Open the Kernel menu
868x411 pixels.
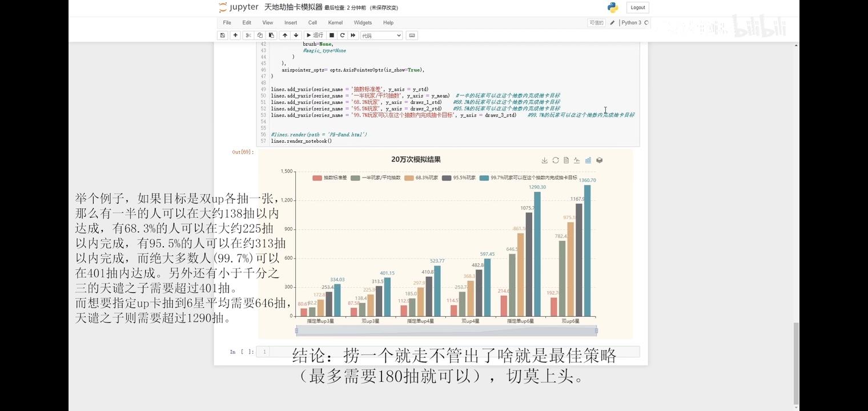point(335,23)
